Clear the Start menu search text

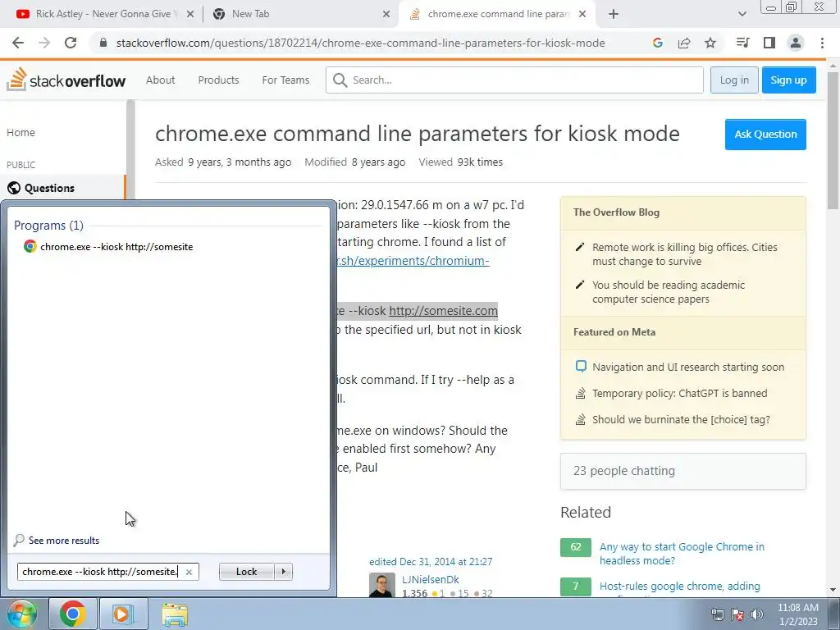click(189, 572)
